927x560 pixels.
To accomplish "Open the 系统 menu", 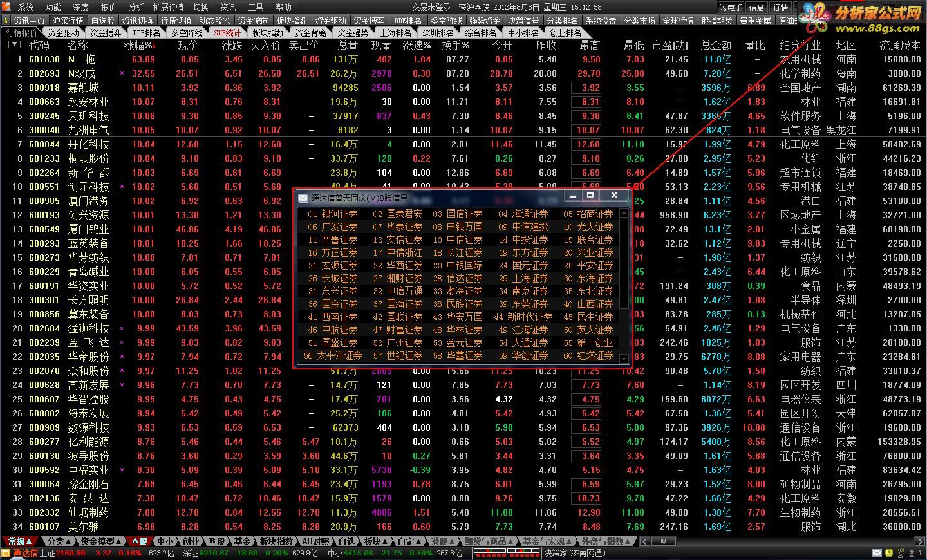I will point(25,7).
